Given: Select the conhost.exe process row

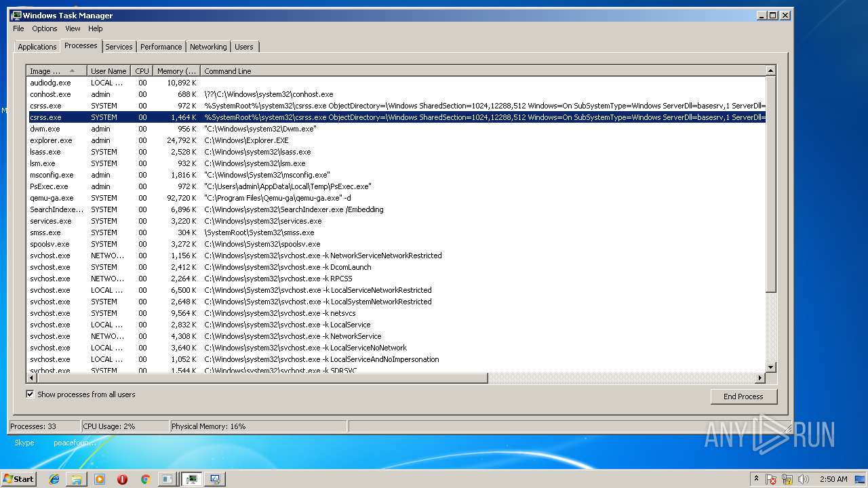Looking at the screenshot, I should pyautogui.click(x=396, y=94).
